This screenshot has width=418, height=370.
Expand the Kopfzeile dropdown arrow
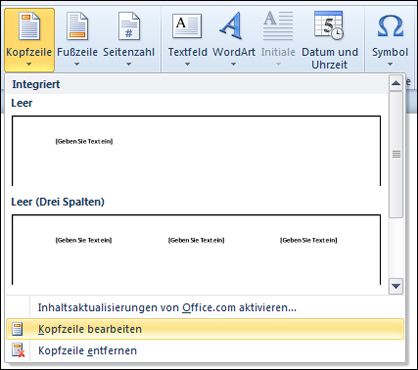tap(29, 64)
